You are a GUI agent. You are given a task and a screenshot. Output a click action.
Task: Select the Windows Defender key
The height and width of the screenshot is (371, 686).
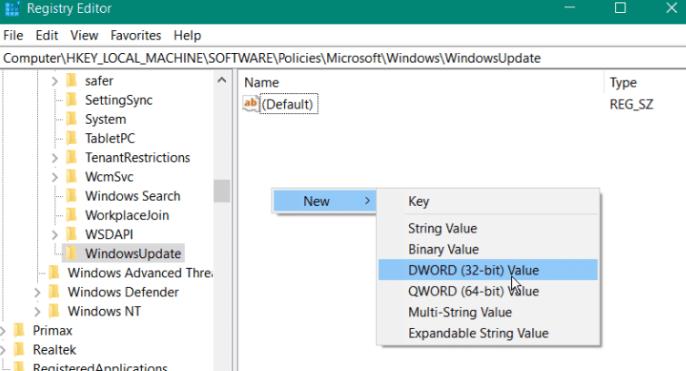click(x=123, y=292)
